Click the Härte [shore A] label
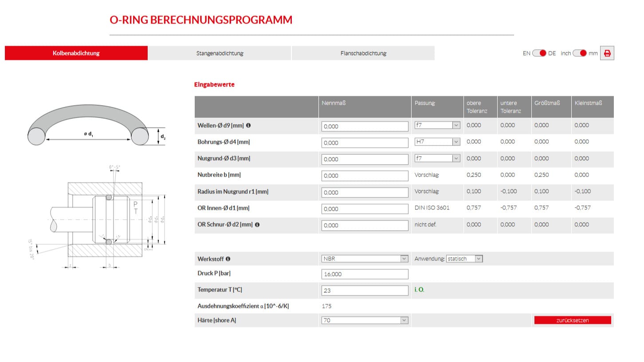This screenshot has height=362, width=644. (217, 320)
